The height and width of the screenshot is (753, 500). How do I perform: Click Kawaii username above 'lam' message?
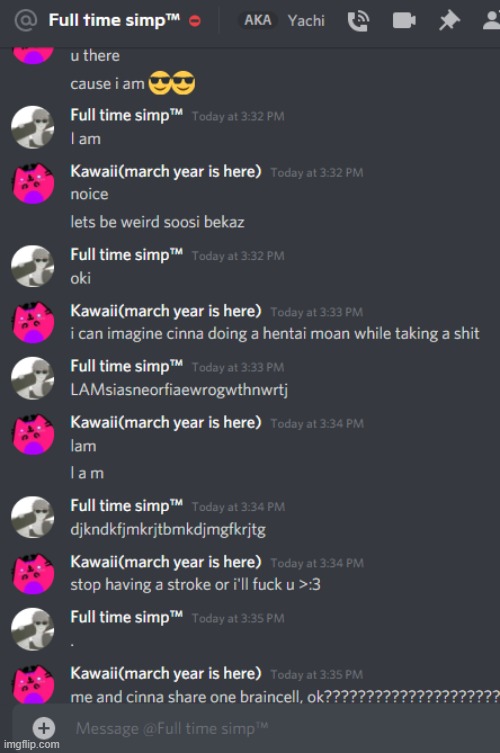tap(166, 423)
